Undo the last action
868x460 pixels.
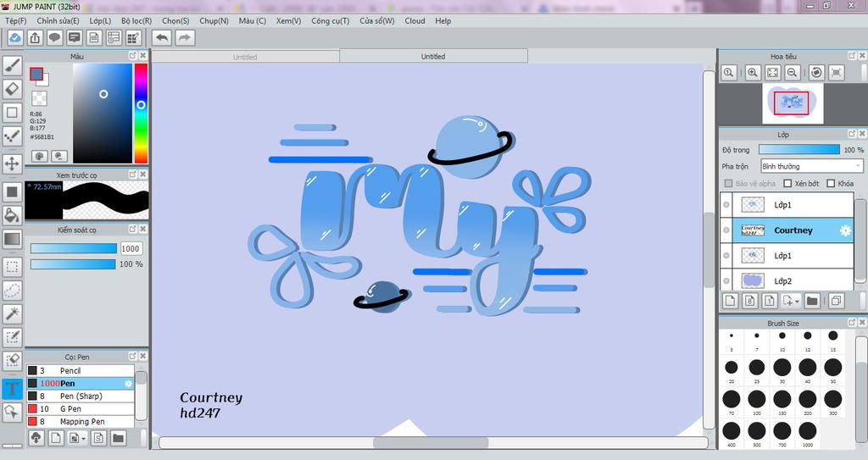(162, 37)
